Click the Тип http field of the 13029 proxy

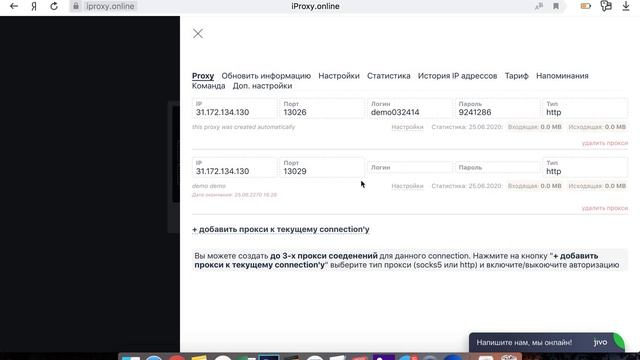coord(585,167)
